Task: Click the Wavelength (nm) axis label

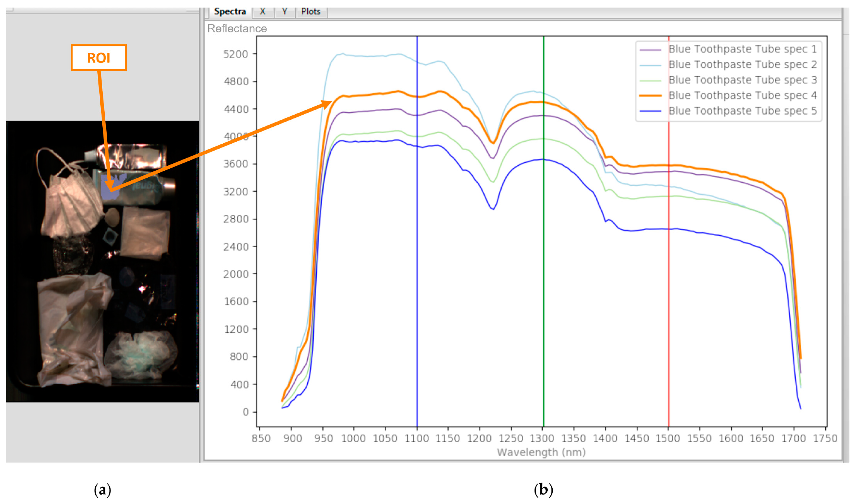Action: 542,452
